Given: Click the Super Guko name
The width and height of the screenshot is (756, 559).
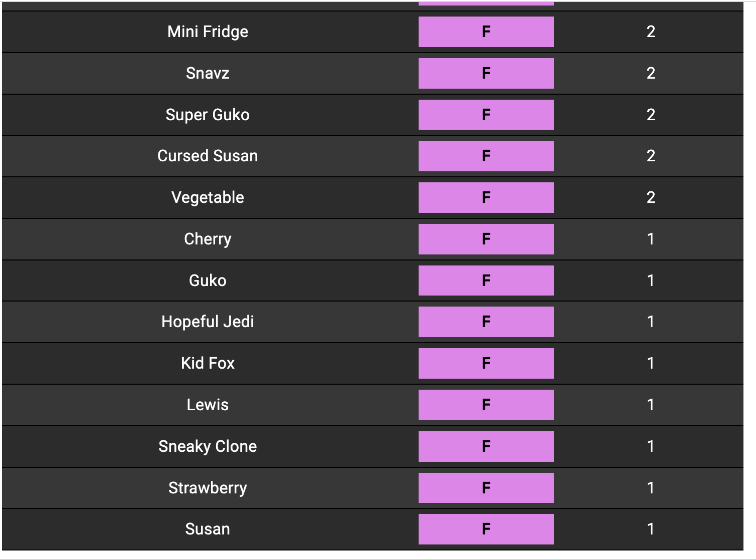Looking at the screenshot, I should point(208,115).
